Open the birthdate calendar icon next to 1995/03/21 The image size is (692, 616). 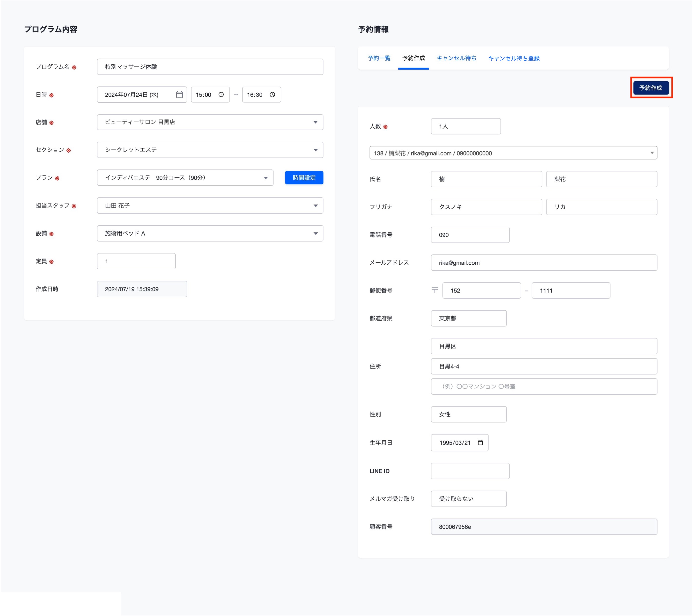[x=480, y=443]
